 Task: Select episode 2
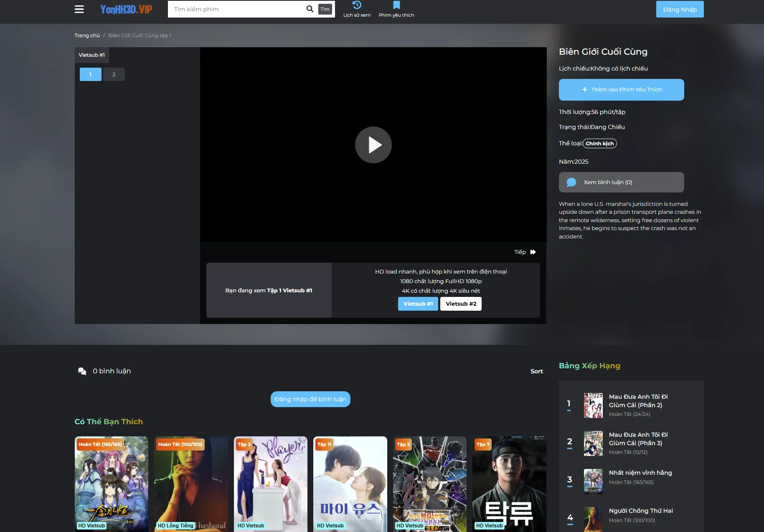point(114,74)
